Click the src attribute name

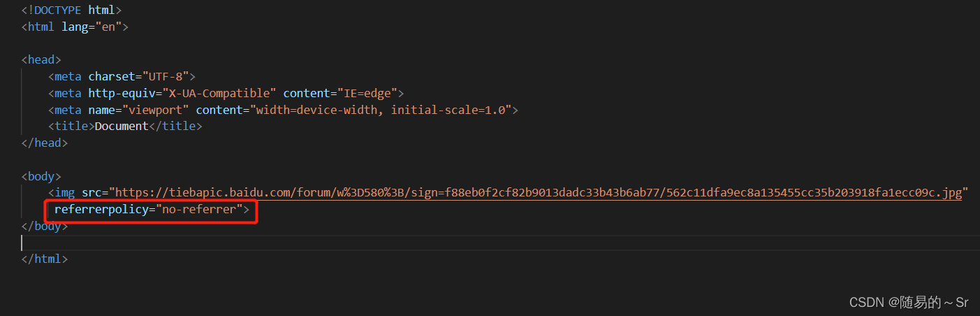coord(92,193)
